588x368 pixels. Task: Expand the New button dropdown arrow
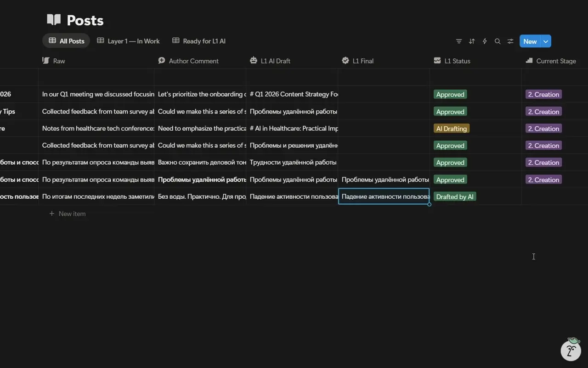click(x=546, y=41)
